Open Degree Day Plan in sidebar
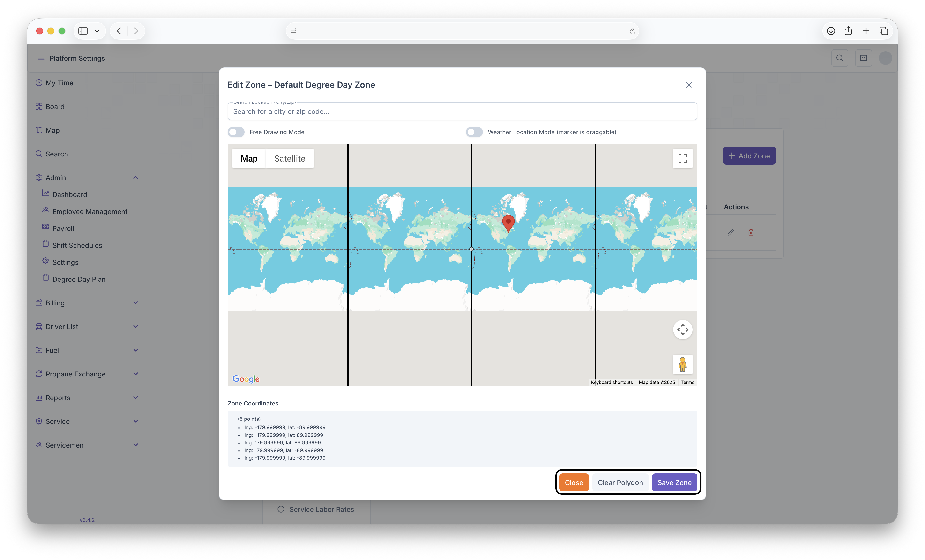 [79, 279]
